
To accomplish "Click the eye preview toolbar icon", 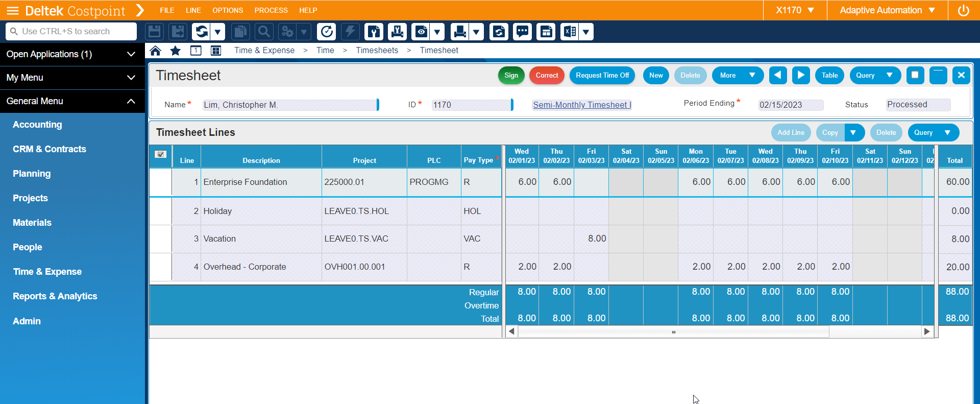I will [x=421, y=32].
